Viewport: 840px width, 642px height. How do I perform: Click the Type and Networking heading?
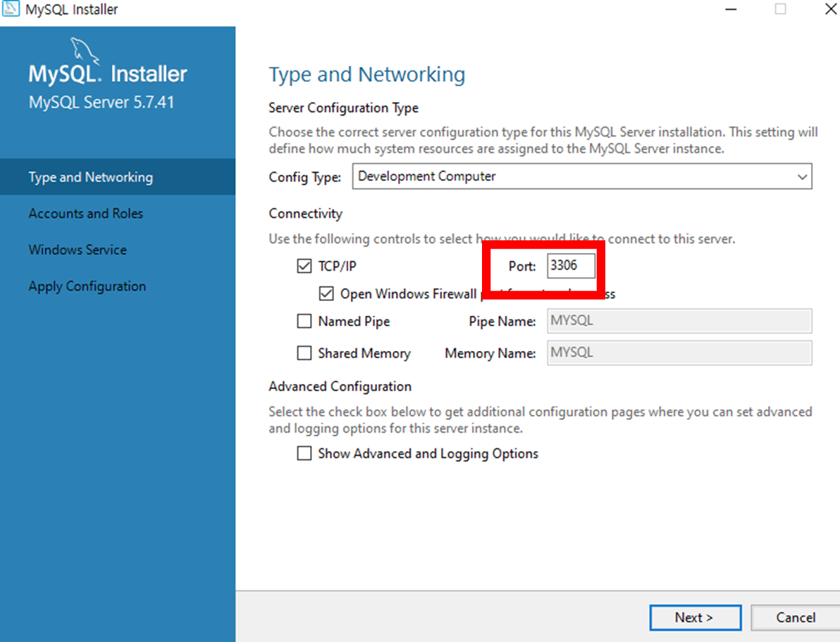367,75
